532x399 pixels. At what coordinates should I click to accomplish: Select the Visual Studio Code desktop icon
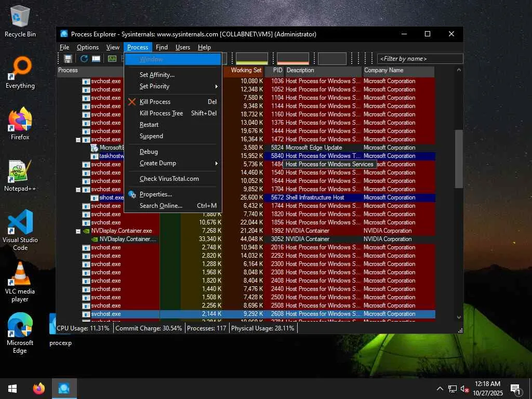tap(20, 230)
